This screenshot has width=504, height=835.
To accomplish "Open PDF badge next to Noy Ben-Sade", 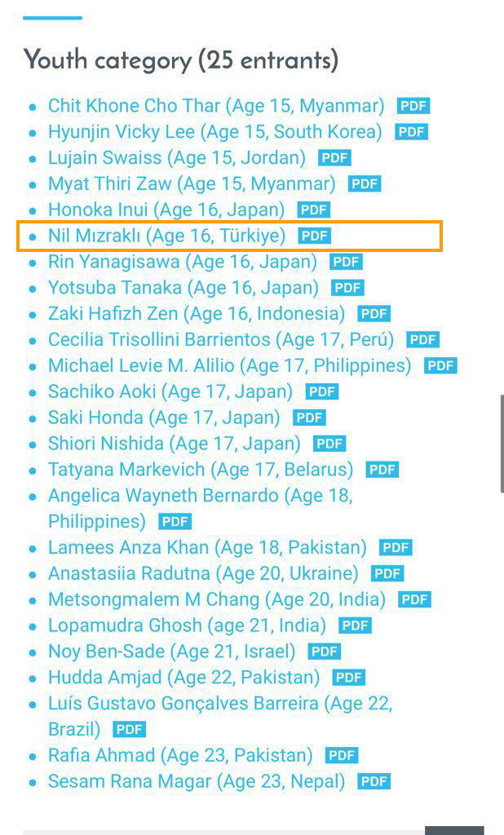I will pyautogui.click(x=325, y=652).
